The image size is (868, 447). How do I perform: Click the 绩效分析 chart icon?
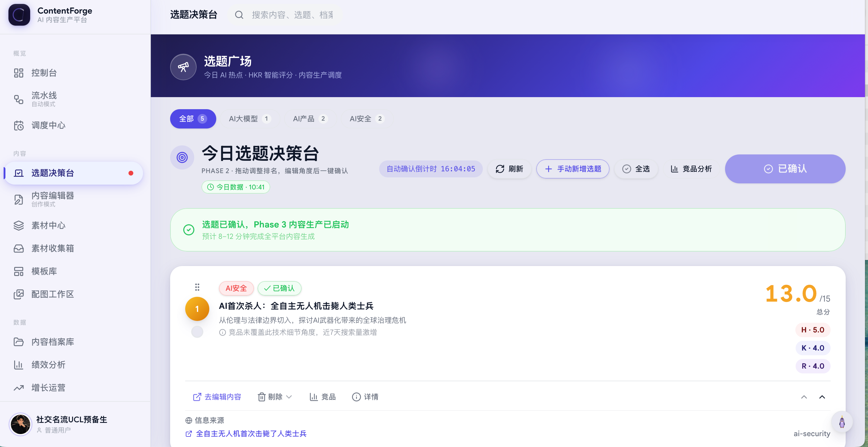tap(18, 365)
